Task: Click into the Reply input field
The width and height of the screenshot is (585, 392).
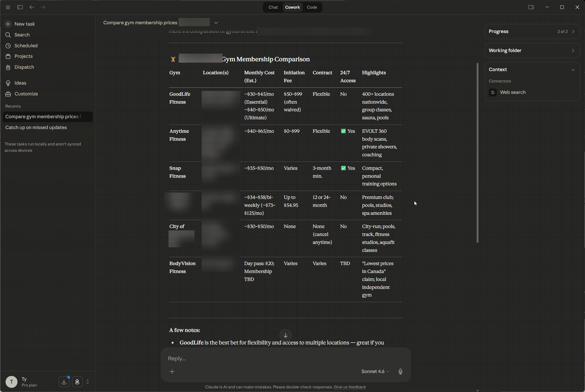Action: (x=285, y=358)
